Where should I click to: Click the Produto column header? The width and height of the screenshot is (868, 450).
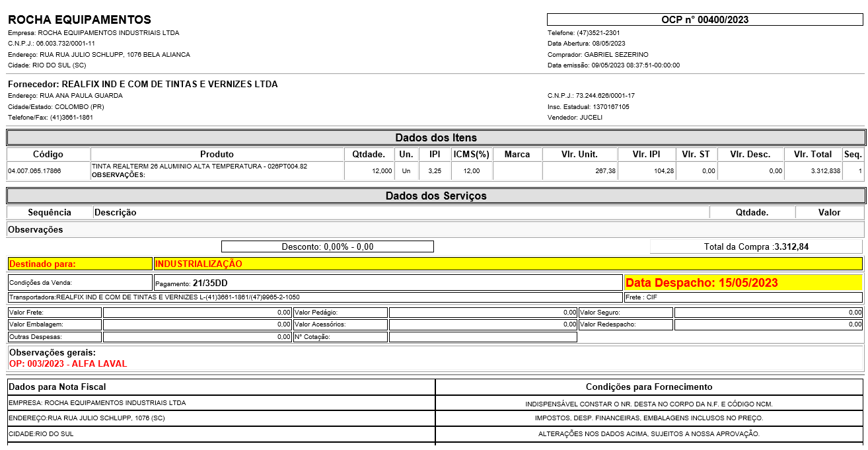217,154
